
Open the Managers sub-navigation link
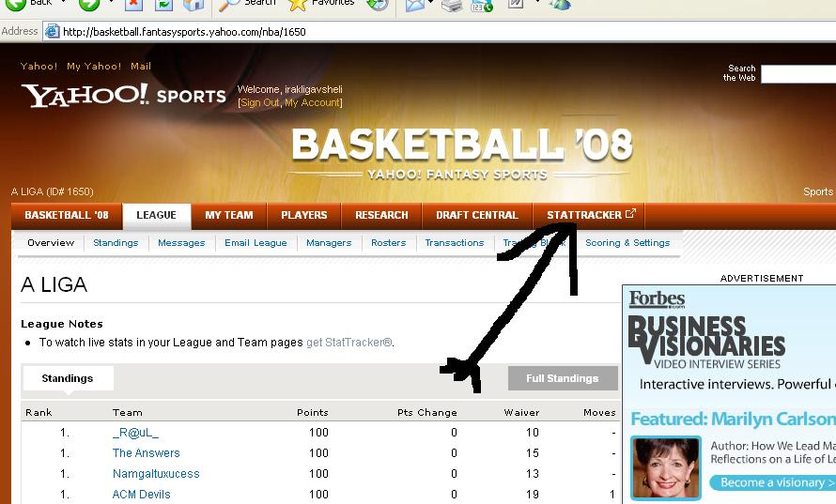pyautogui.click(x=329, y=243)
